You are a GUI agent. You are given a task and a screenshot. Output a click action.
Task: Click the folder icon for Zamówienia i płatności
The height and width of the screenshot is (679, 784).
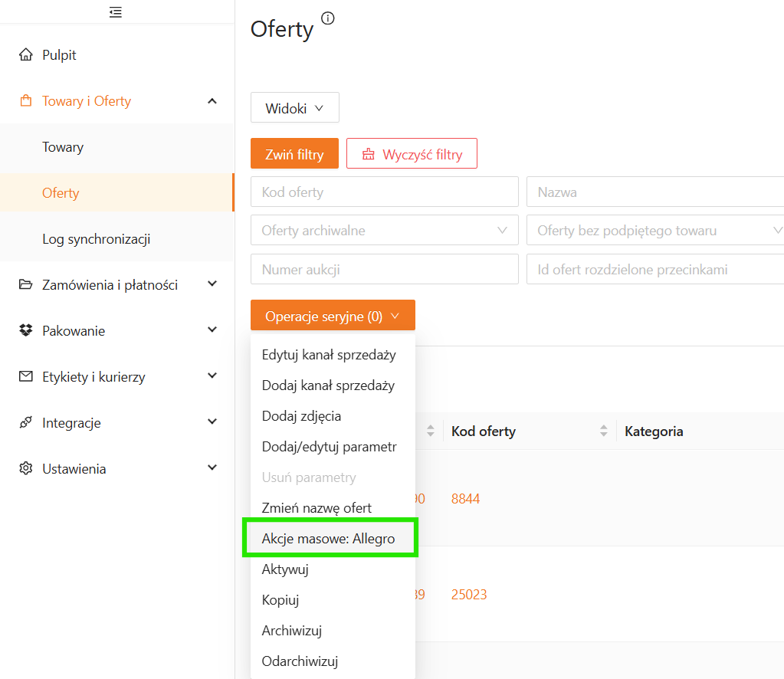(26, 285)
